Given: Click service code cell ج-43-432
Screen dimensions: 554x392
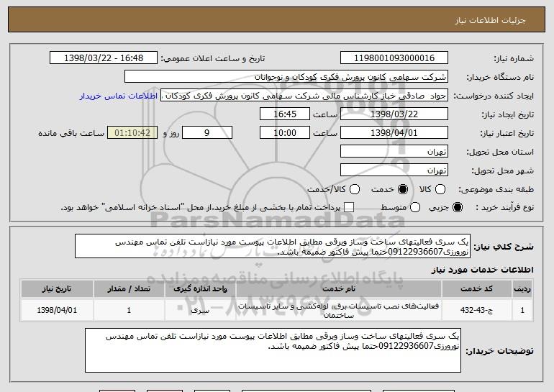Looking at the screenshot, I should pyautogui.click(x=476, y=310).
